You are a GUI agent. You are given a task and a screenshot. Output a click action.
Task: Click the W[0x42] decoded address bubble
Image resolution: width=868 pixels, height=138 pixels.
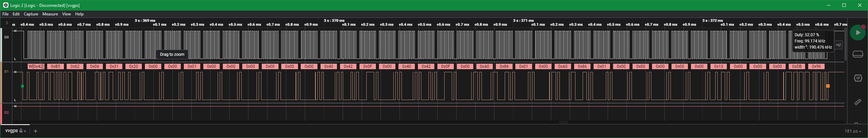pos(36,66)
